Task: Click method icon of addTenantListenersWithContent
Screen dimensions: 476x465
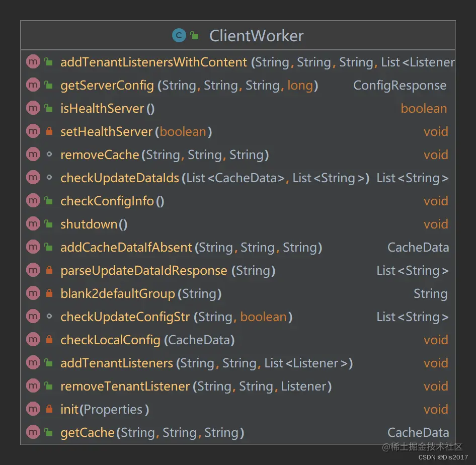Action: tap(33, 62)
